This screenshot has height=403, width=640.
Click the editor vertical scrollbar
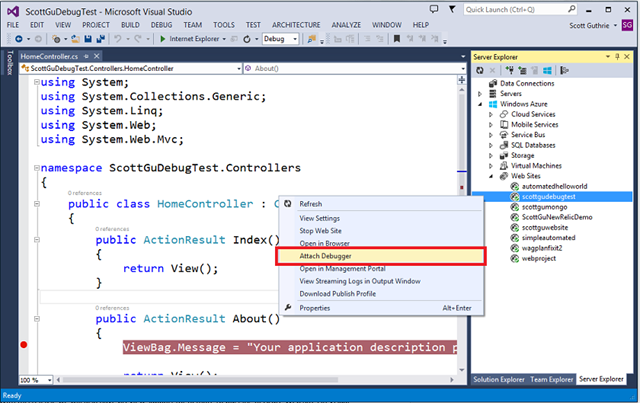pyautogui.click(x=462, y=229)
